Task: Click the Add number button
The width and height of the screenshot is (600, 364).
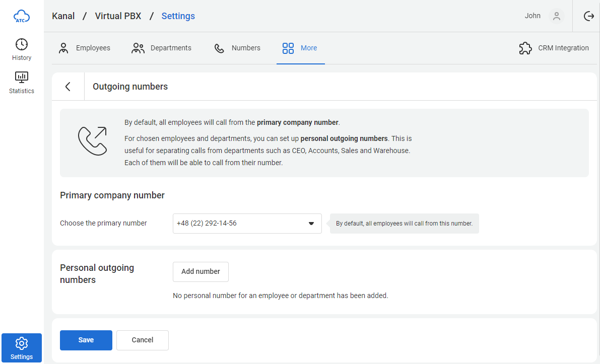Action: point(201,271)
